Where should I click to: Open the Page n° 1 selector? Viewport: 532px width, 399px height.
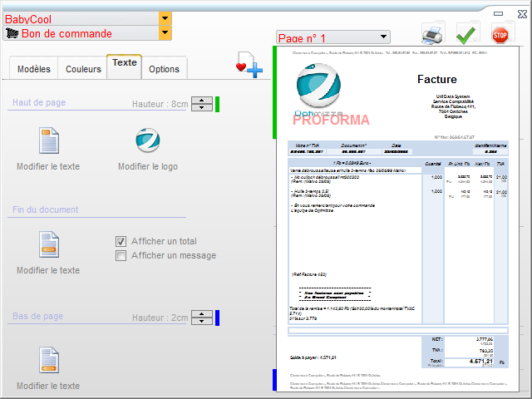[x=382, y=37]
